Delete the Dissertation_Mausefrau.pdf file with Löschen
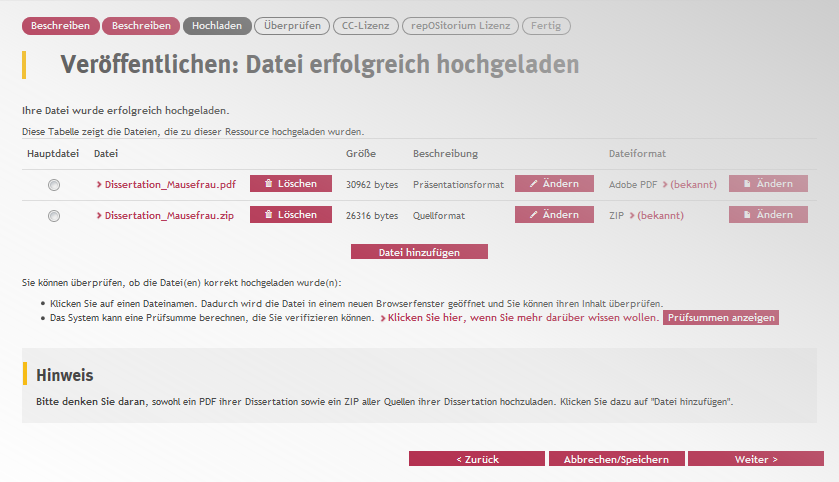Screen dimensions: 839x482 point(291,183)
